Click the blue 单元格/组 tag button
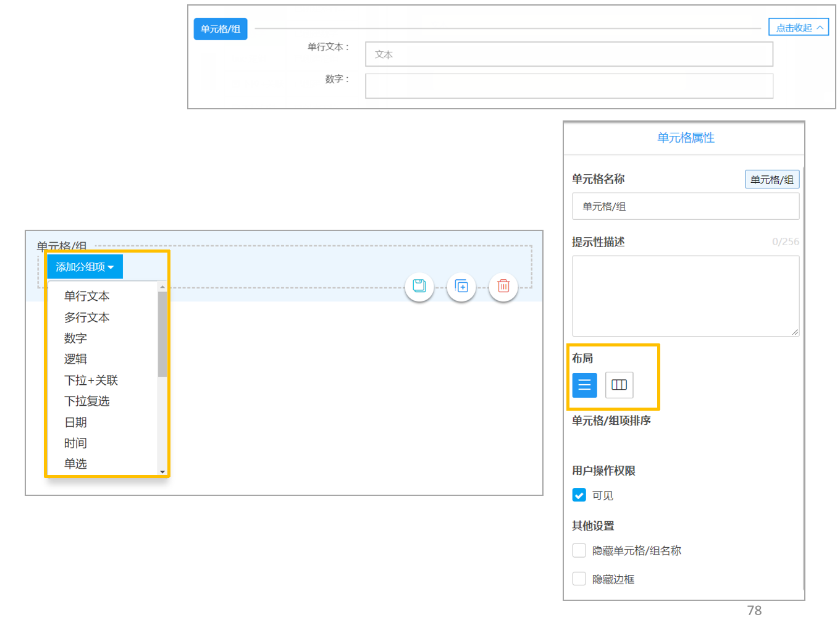Image resolution: width=840 pixels, height=625 pixels. point(220,29)
